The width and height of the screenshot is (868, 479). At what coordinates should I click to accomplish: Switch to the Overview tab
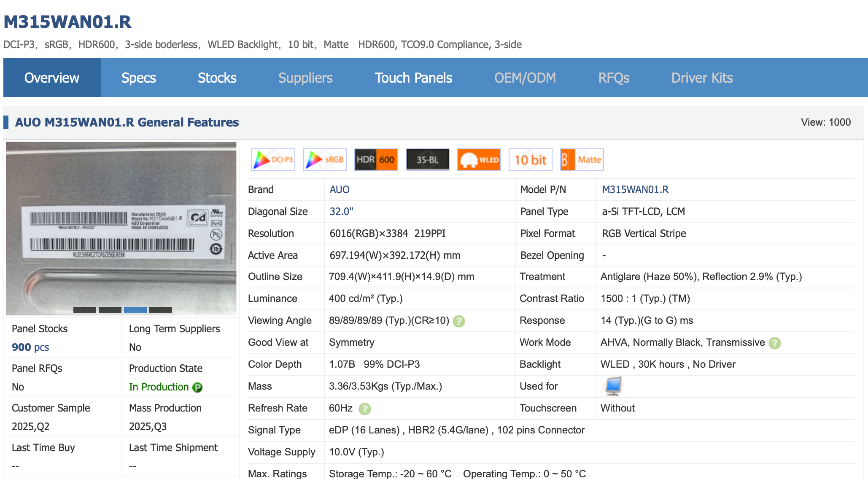52,78
